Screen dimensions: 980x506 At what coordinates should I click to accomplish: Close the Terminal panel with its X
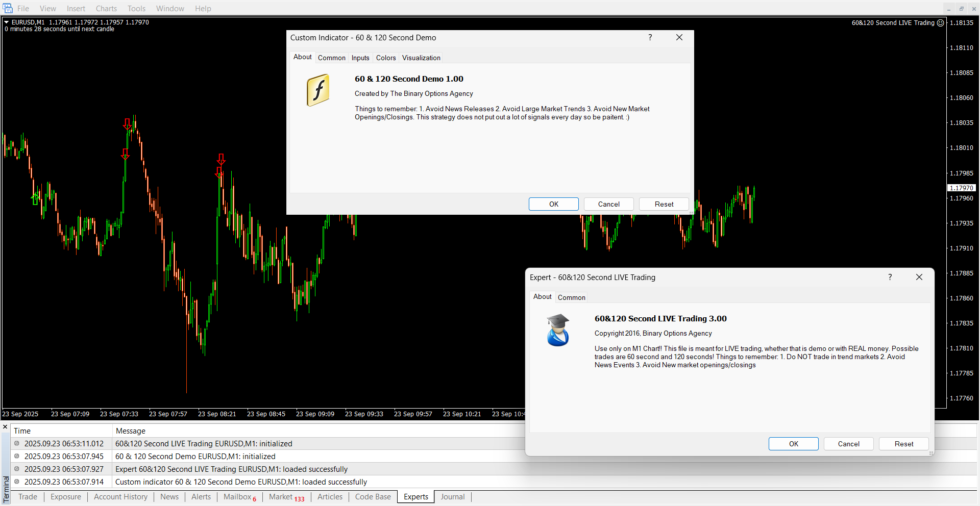pos(5,427)
